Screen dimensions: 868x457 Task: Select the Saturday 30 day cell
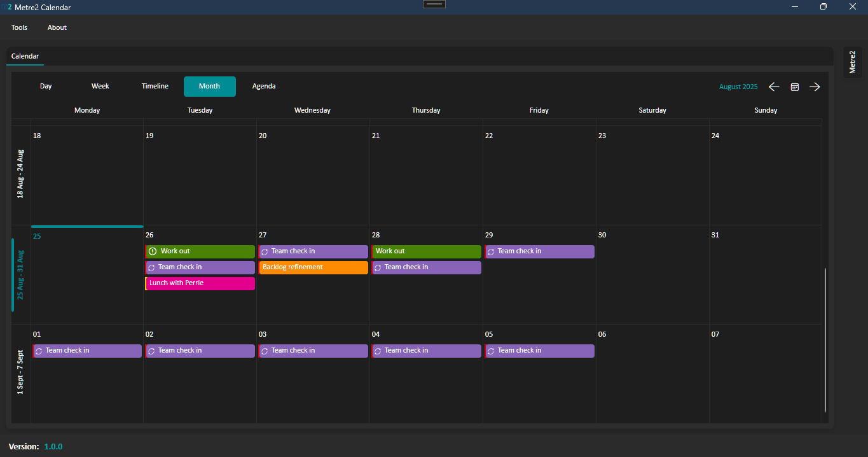coord(652,280)
